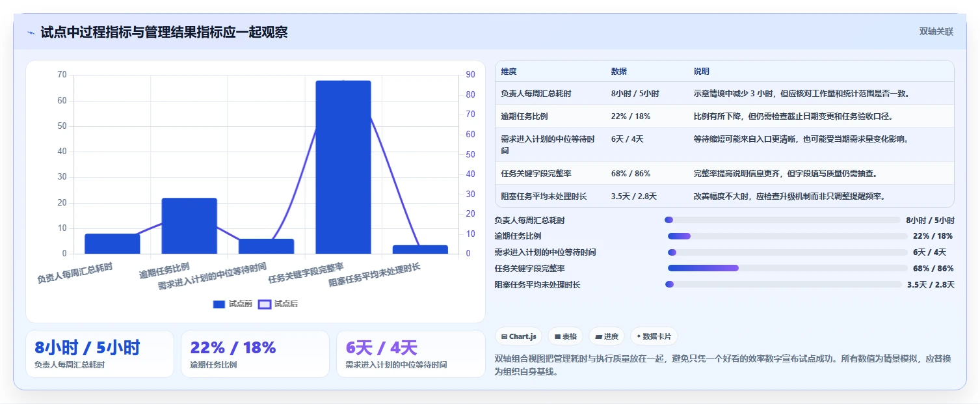Image resolution: width=980 pixels, height=404 pixels.
Task: Click the 说明 table column header
Action: (702, 72)
